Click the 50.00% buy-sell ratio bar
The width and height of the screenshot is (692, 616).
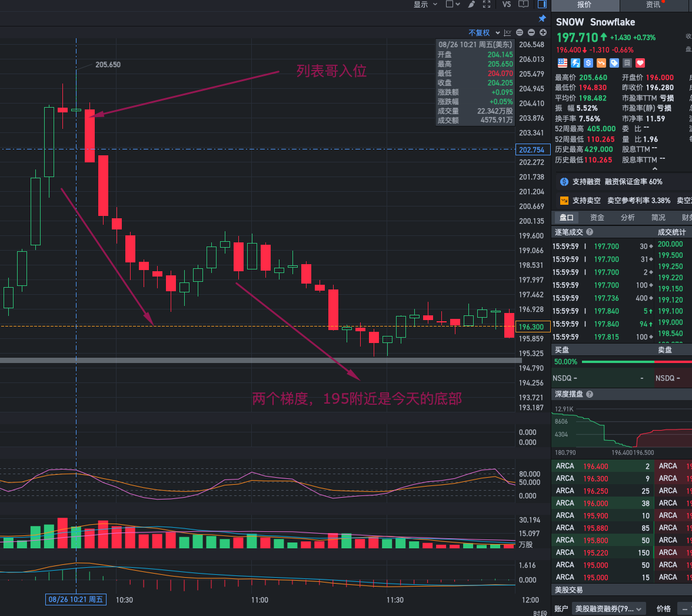tap(622, 362)
